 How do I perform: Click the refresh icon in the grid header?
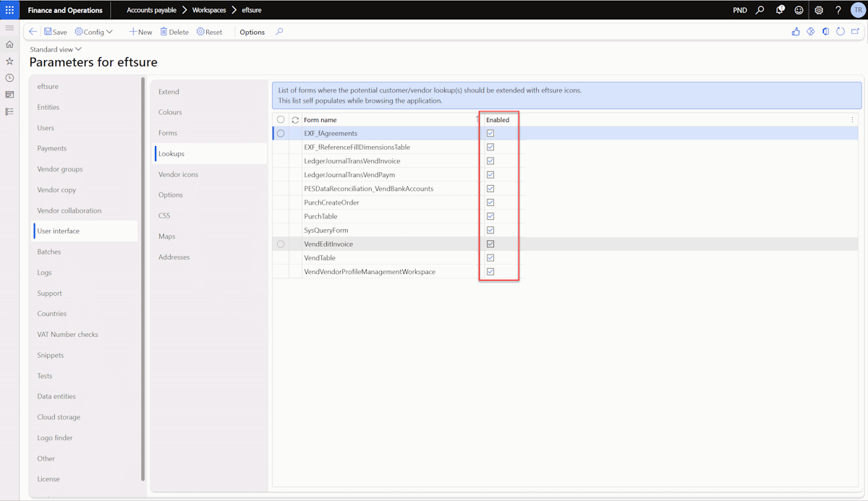pos(295,120)
